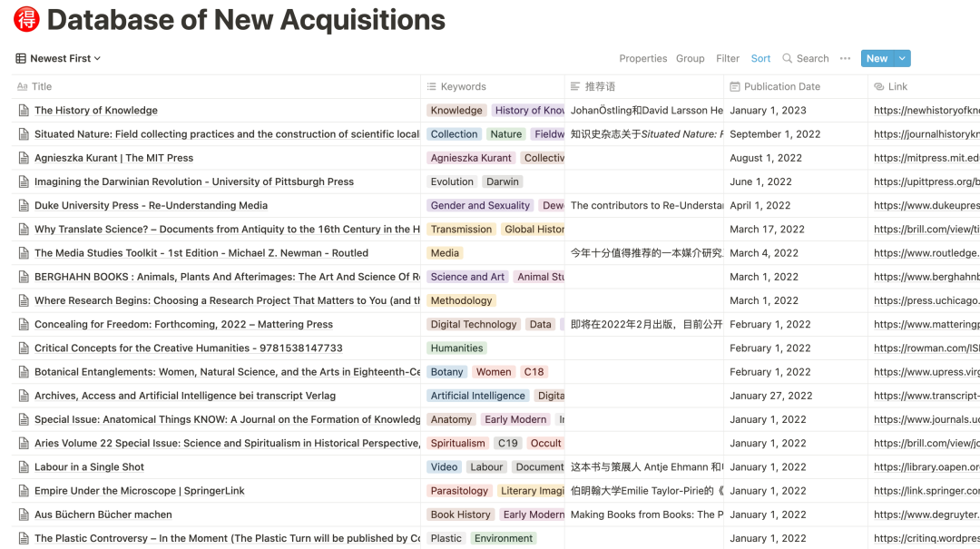Open the www.routledge link
Viewport: 980px width, 549px height.
[926, 252]
